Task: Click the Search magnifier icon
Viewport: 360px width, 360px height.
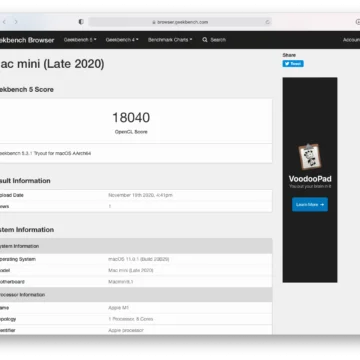Action: click(205, 40)
